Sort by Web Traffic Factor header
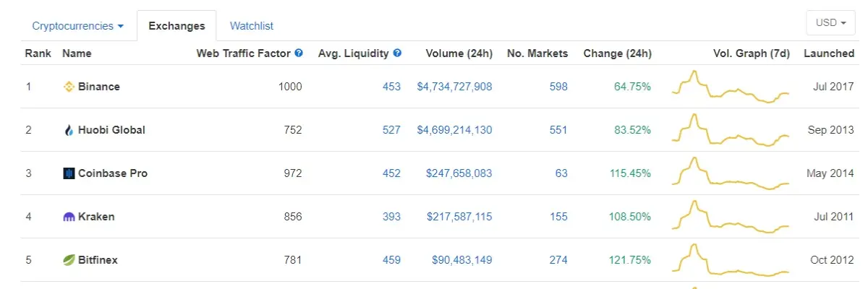868x289 pixels. (244, 53)
